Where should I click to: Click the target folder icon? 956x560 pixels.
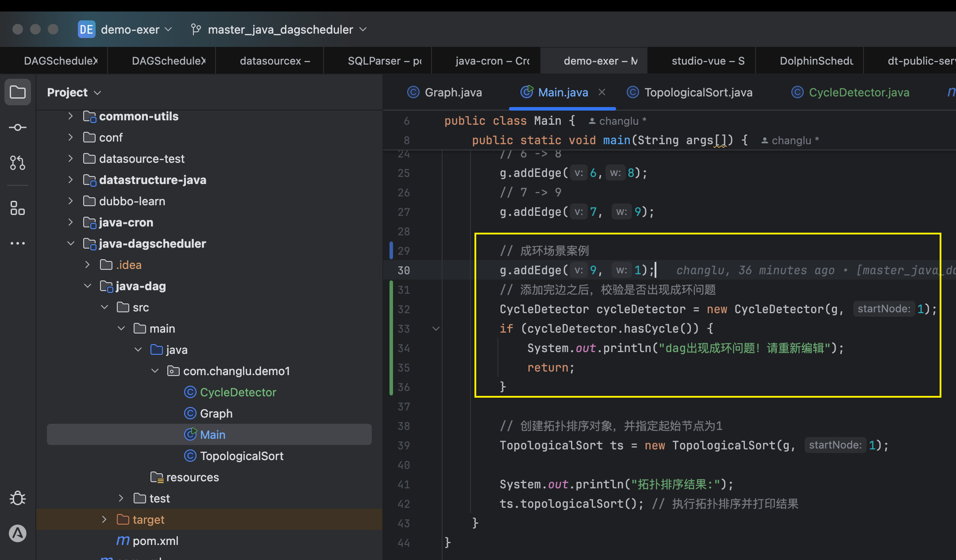123,519
